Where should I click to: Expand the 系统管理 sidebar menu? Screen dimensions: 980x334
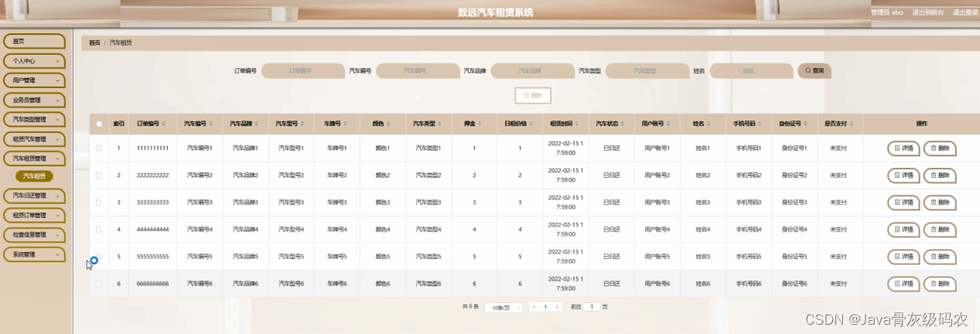pos(34,254)
